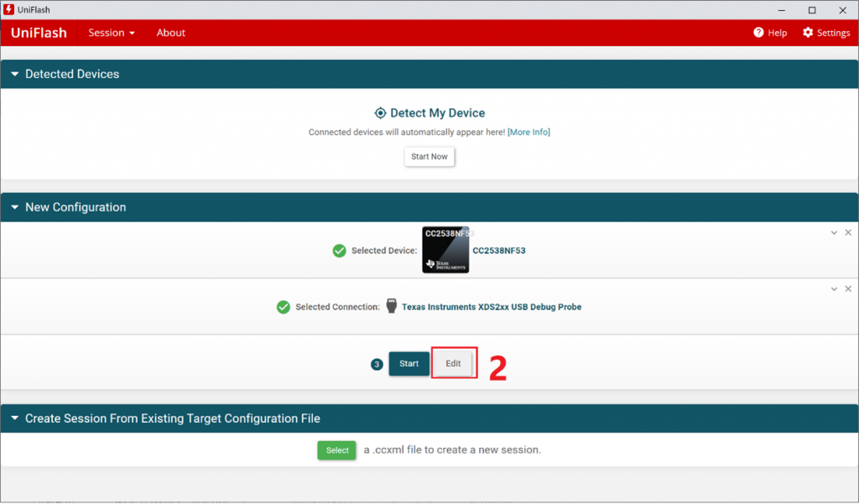The image size is (859, 504).
Task: Click the '.ccxml file to create' text
Action: [424, 449]
